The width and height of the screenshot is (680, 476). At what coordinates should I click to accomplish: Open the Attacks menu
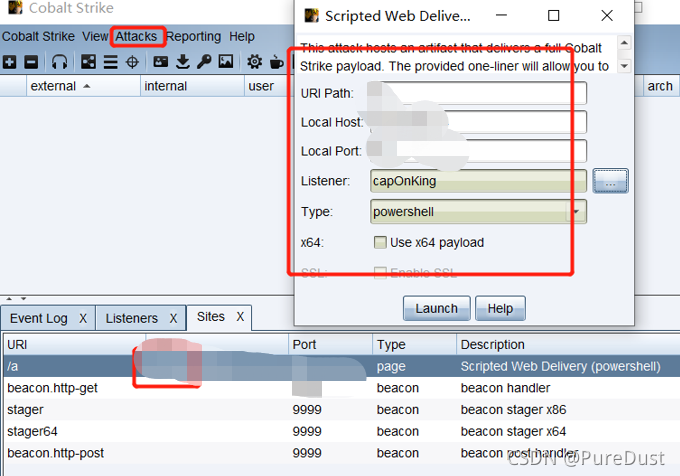click(x=136, y=36)
